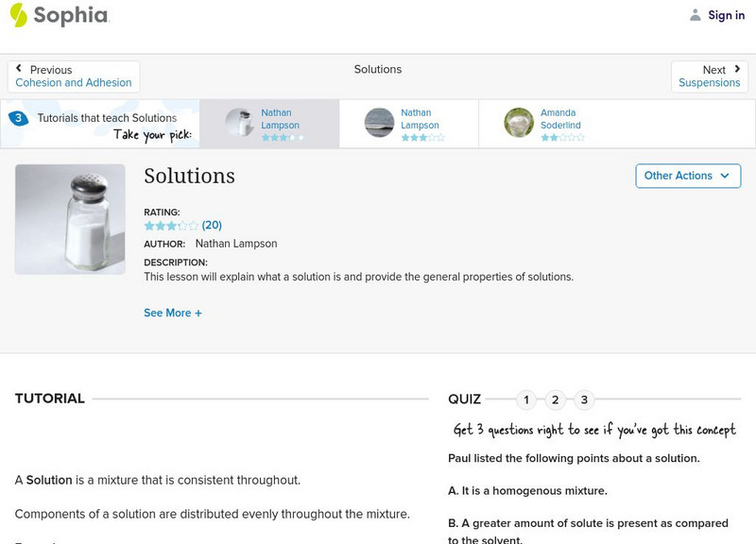Open Amanda Soderlind's tutorial avatar

(517, 124)
